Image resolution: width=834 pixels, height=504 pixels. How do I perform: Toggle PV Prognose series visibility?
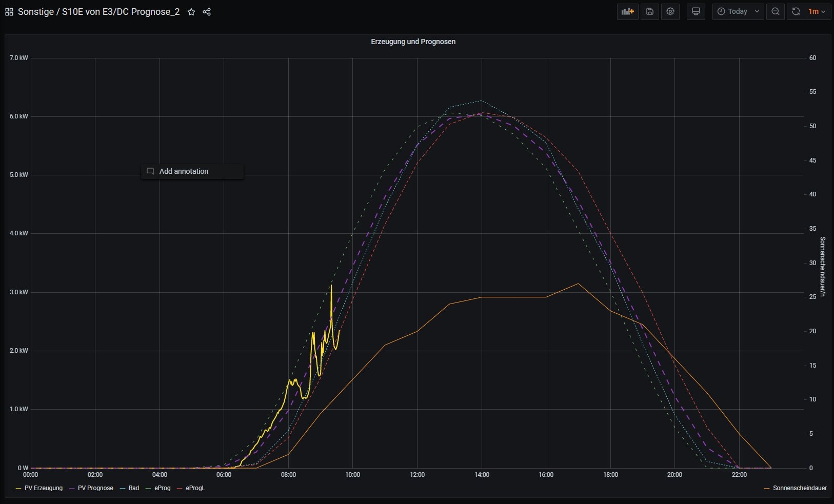click(95, 488)
